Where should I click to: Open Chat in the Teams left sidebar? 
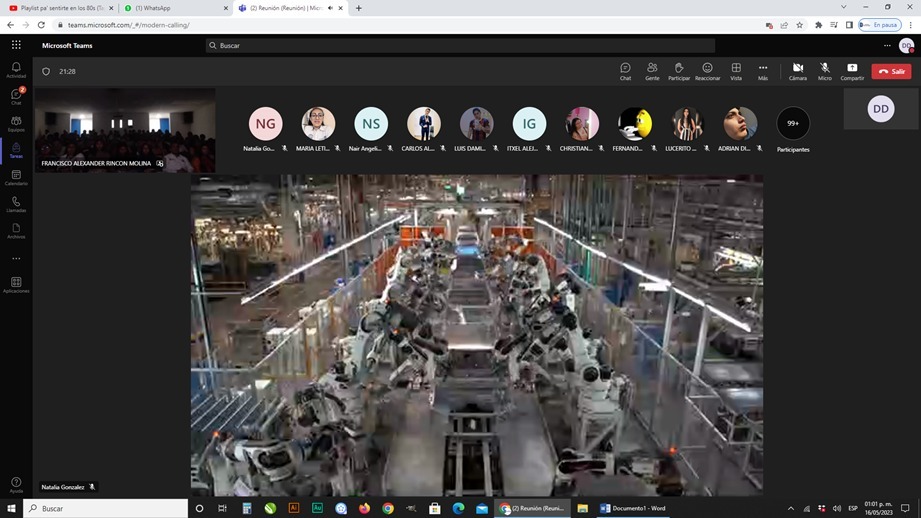coord(16,97)
